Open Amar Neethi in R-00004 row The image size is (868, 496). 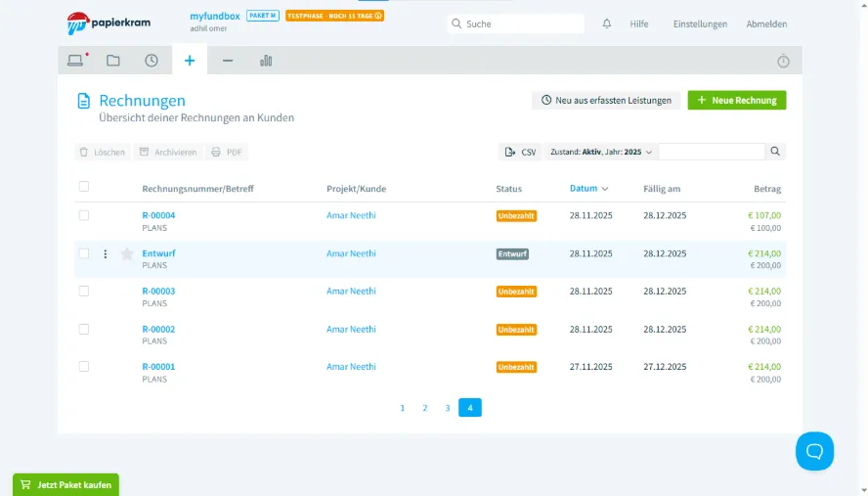point(351,215)
